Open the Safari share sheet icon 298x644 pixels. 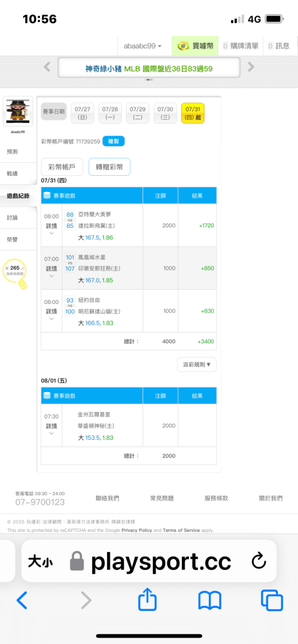(147, 600)
